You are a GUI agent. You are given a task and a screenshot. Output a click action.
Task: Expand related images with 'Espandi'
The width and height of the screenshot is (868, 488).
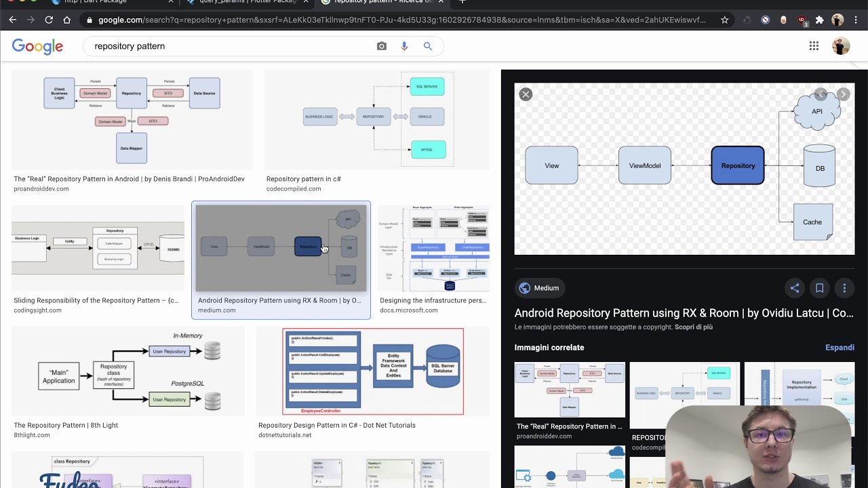tap(840, 348)
